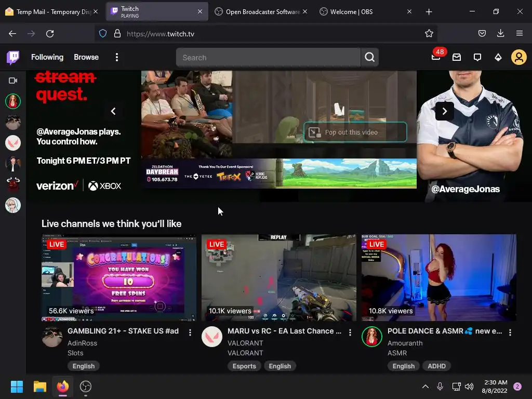Open the Amouranth pole dance stream thumbnail

[438, 277]
